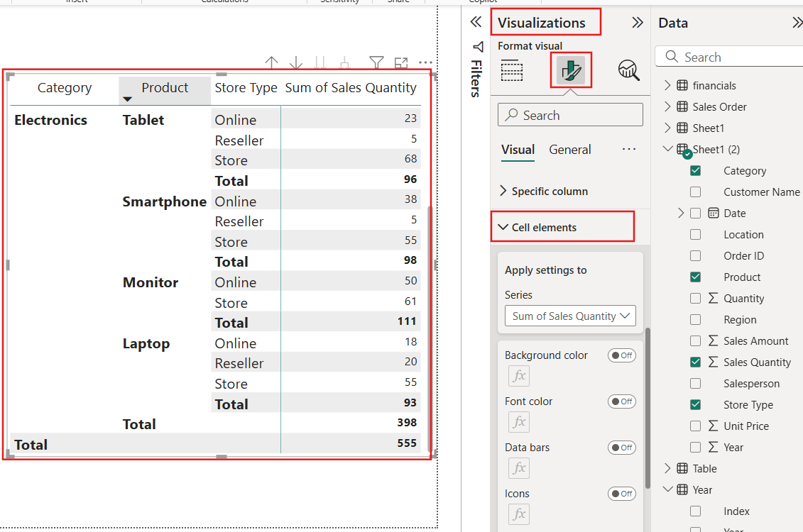803x532 pixels.
Task: Switch to the Visual tab
Action: 518,150
